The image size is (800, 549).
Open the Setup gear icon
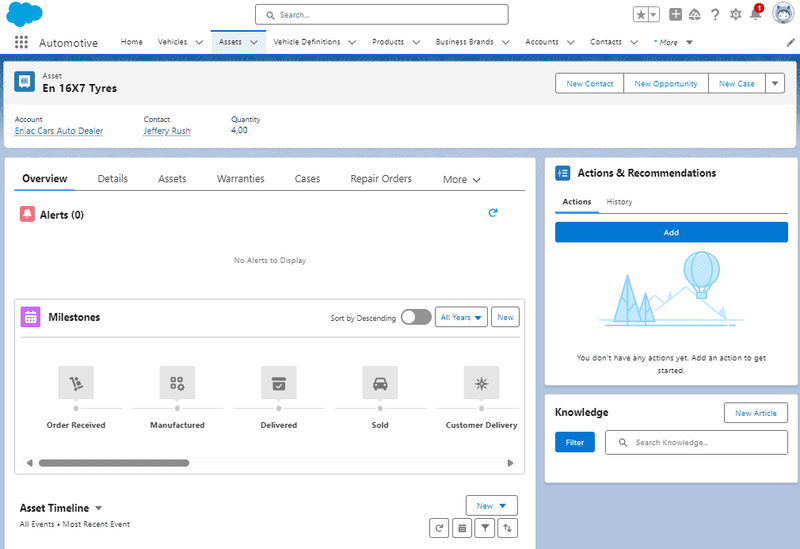[735, 15]
